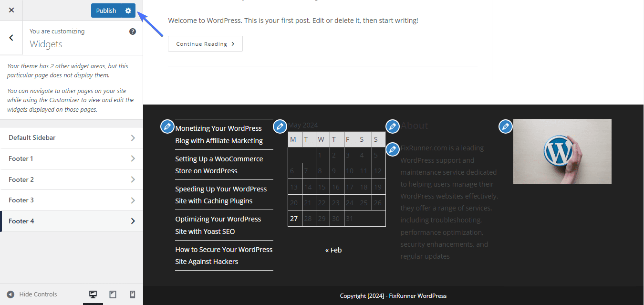Screen dimensions: 644x305
Task: Open How to Secure Your WordPress Site link
Action: pos(224,255)
